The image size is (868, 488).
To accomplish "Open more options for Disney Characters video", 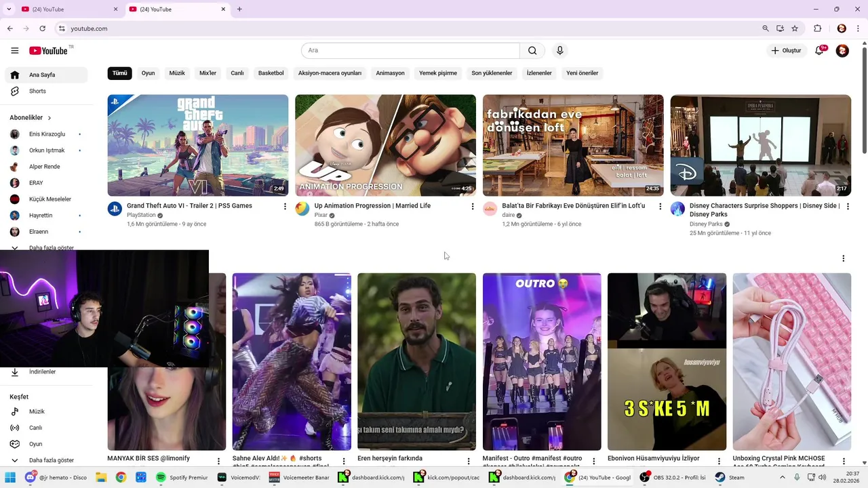I will pos(848,206).
